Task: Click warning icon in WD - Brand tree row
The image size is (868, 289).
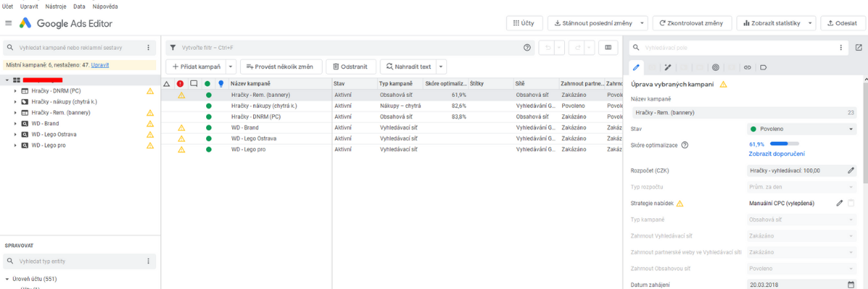Action: click(150, 124)
